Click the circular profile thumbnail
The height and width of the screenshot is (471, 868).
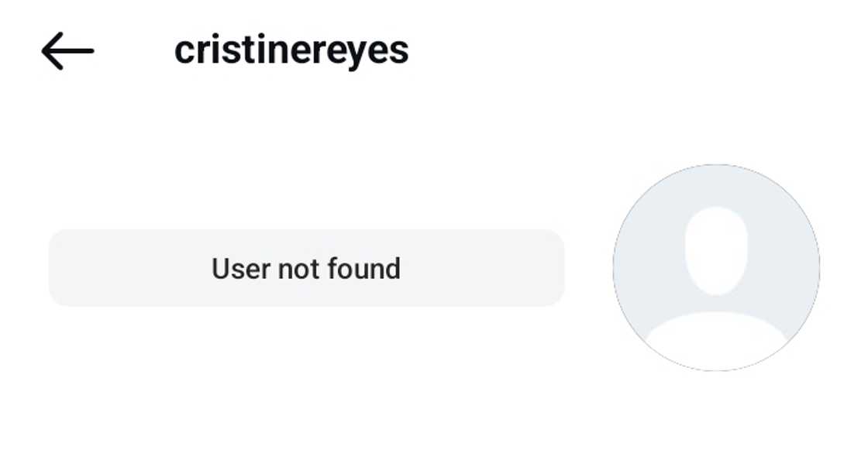coord(716,267)
